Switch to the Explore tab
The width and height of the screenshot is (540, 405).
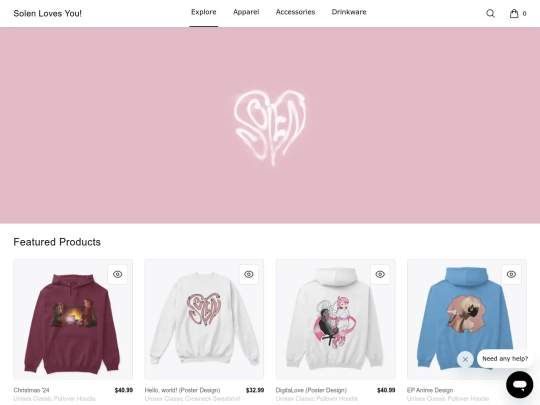click(x=204, y=12)
